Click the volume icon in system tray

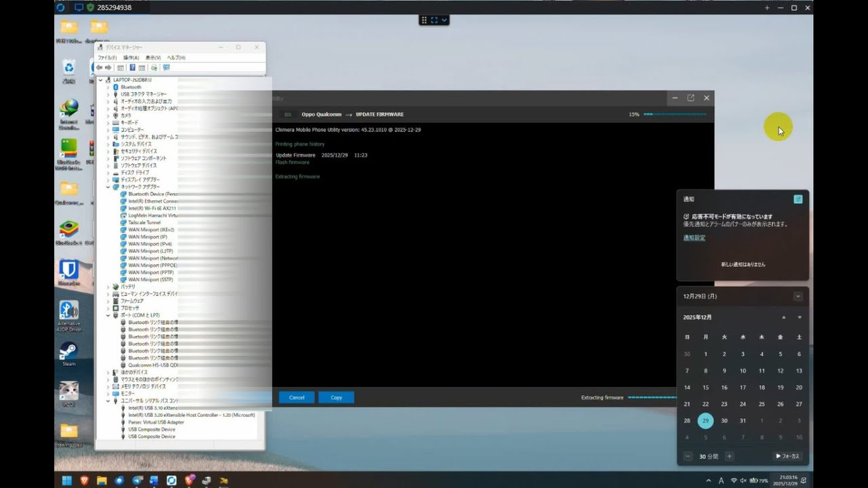pos(744,481)
